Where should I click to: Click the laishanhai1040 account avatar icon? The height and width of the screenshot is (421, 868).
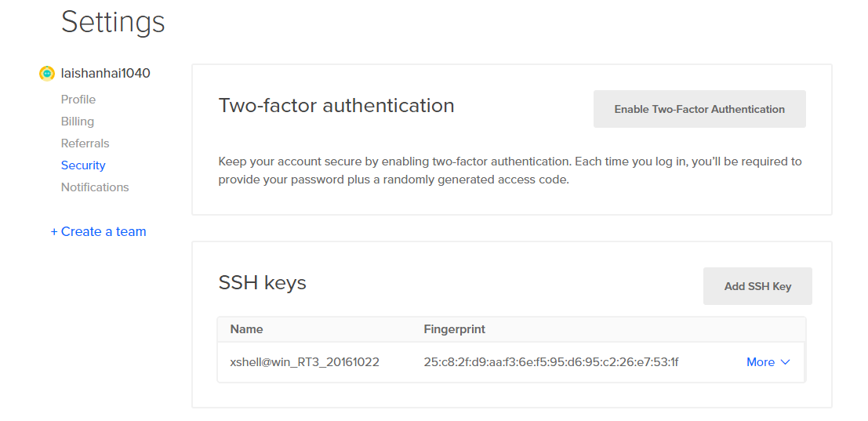47,74
